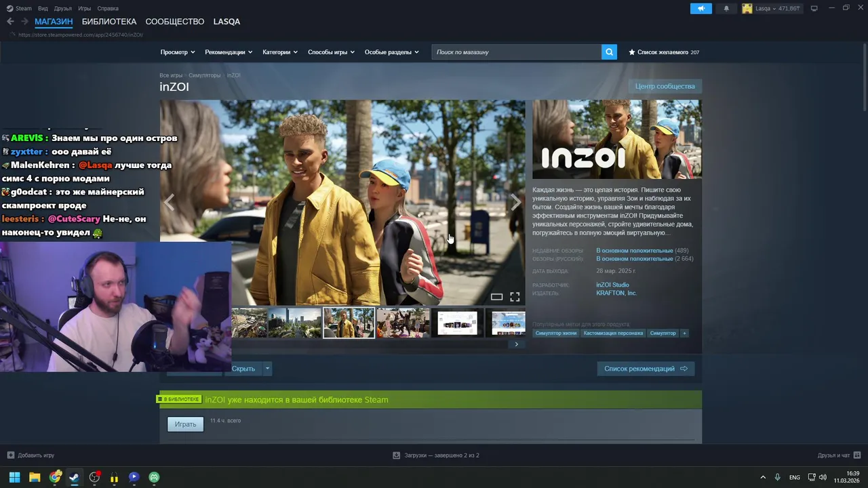Expand the Просмотр dropdown
Image resolution: width=868 pixels, height=488 pixels.
(178, 52)
